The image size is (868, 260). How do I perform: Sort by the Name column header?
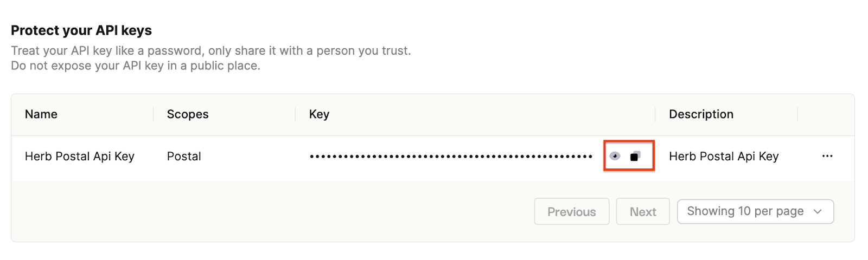click(x=41, y=114)
